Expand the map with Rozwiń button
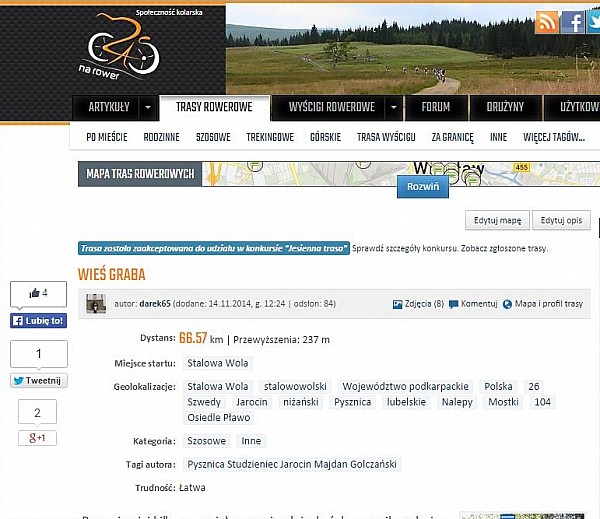 click(422, 187)
